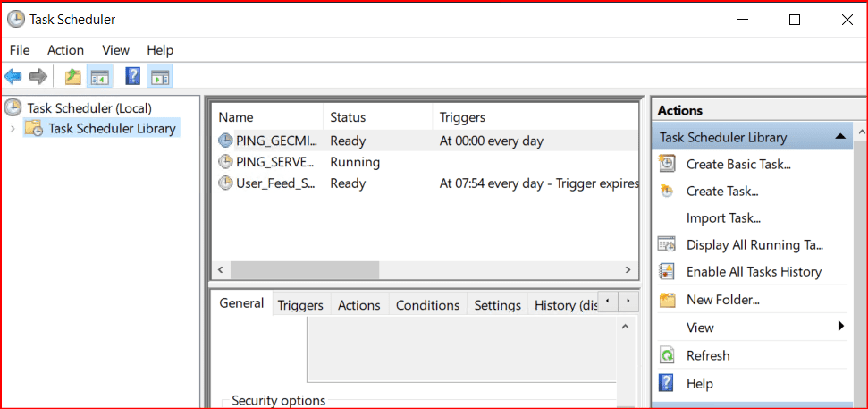Select the PING_SERVE running task row
Viewport: 868px width, 409px height.
coord(274,162)
